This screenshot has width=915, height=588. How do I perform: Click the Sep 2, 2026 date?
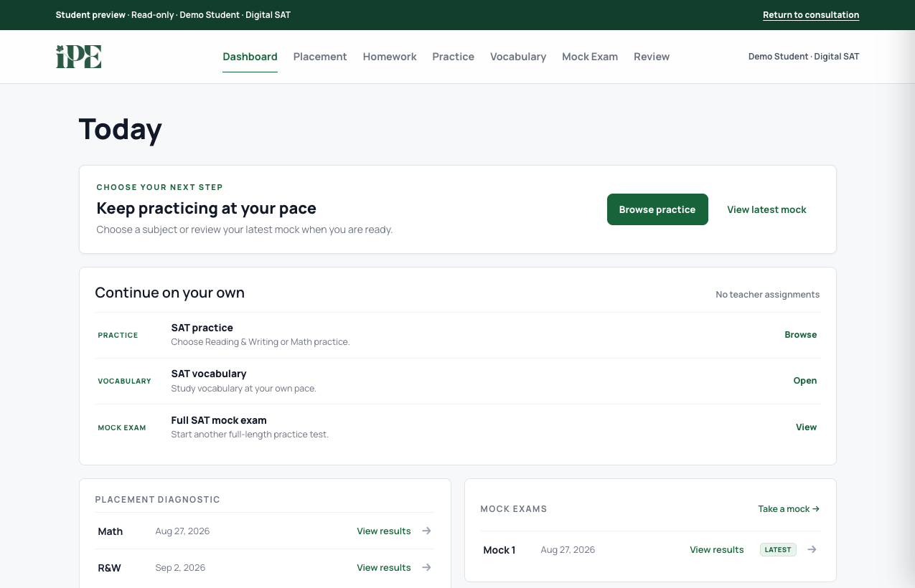coord(180,568)
